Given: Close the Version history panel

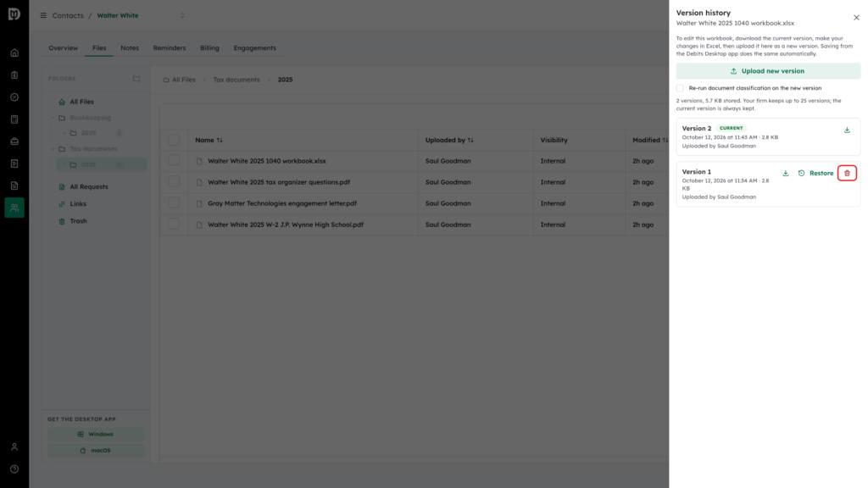Looking at the screenshot, I should click(856, 18).
